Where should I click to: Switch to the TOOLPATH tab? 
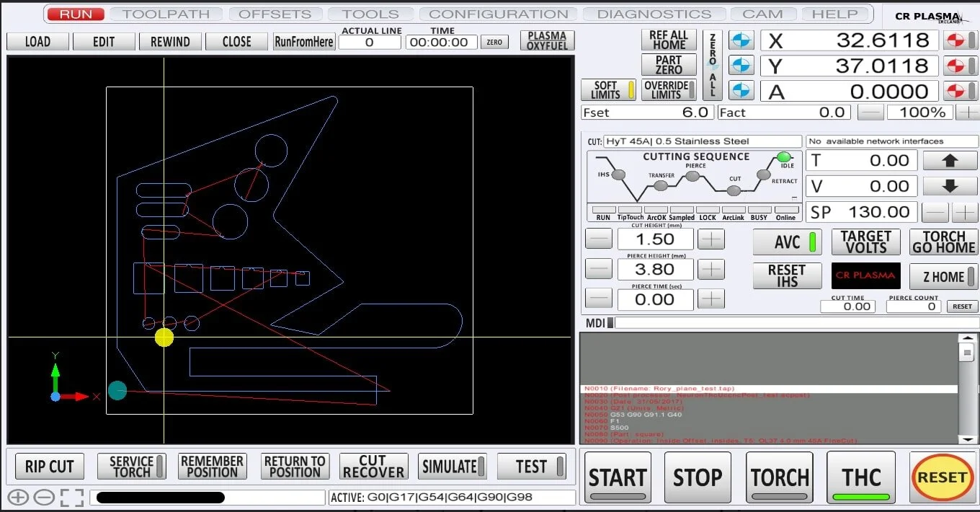[x=166, y=14]
